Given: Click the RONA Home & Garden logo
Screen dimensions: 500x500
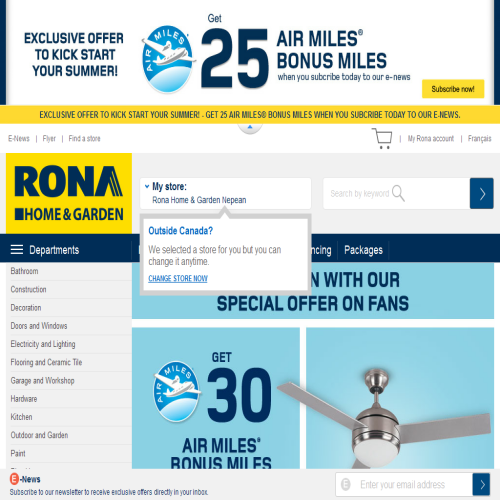Looking at the screenshot, I should pyautogui.click(x=69, y=193).
